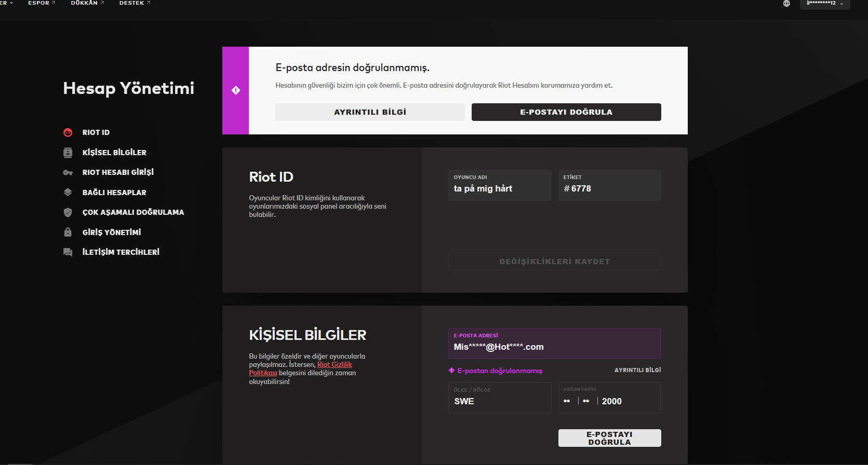Image resolution: width=868 pixels, height=465 pixels.
Task: Click the Hesap Yönetimi heading
Action: click(x=129, y=88)
